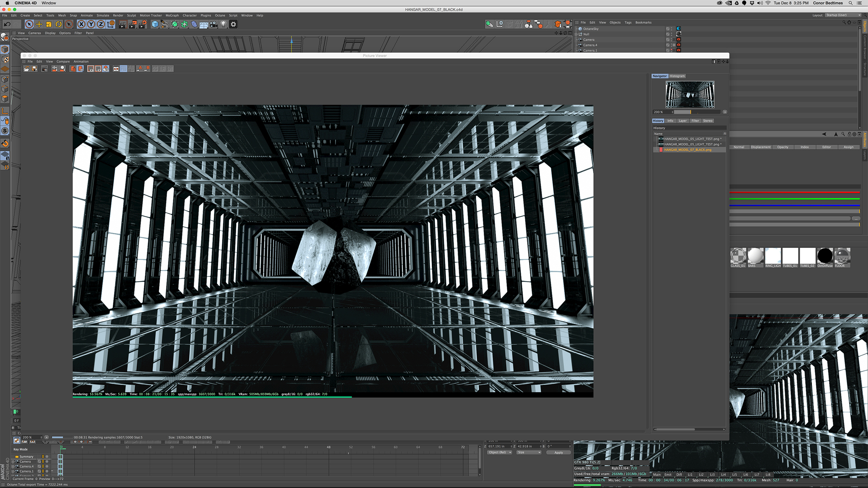Click the Assign tab button in material editor
The image size is (868, 488).
(849, 147)
